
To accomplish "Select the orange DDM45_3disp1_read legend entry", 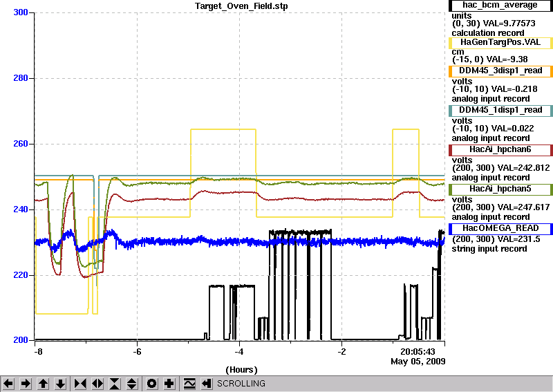I will (x=500, y=71).
